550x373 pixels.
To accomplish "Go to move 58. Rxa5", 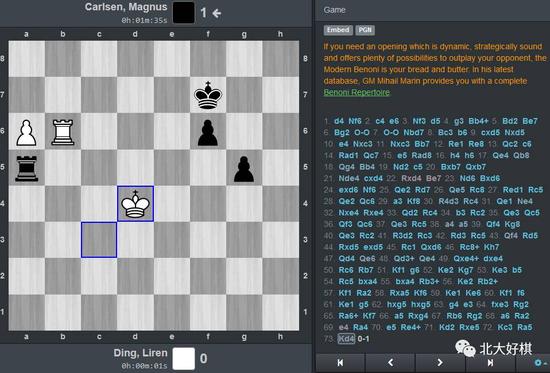I will click(399, 293).
